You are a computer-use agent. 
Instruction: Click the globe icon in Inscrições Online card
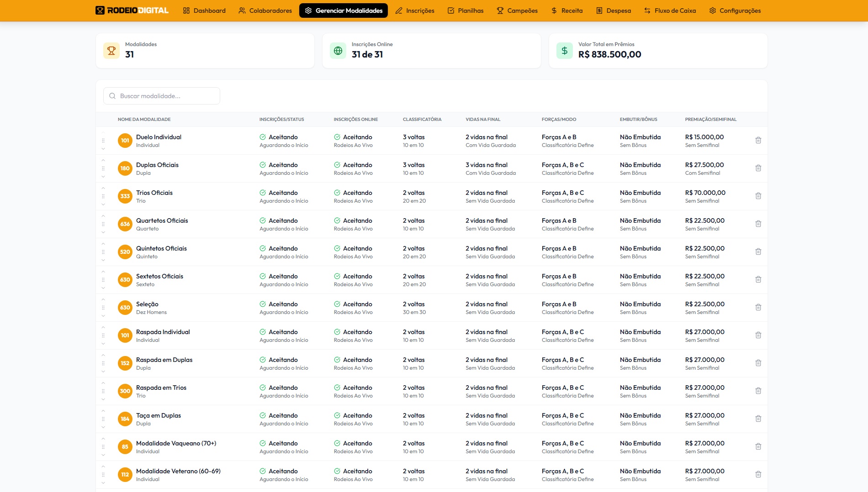[x=338, y=51]
